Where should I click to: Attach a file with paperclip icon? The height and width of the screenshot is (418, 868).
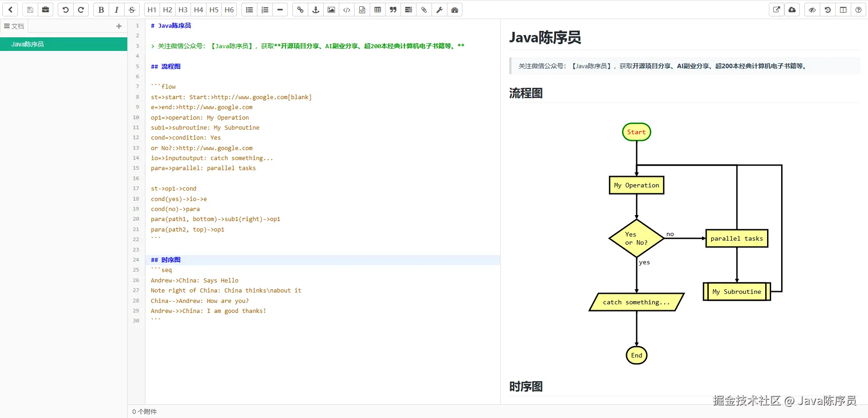click(424, 10)
